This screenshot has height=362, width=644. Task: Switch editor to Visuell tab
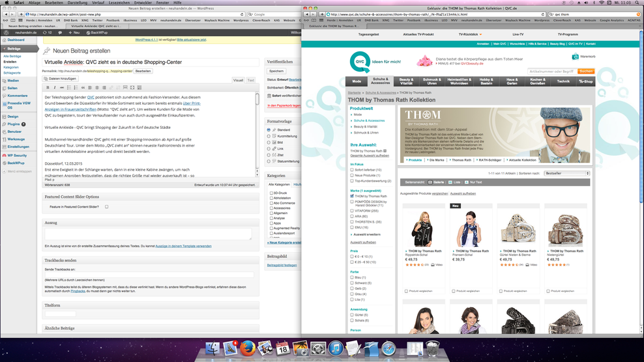(238, 81)
